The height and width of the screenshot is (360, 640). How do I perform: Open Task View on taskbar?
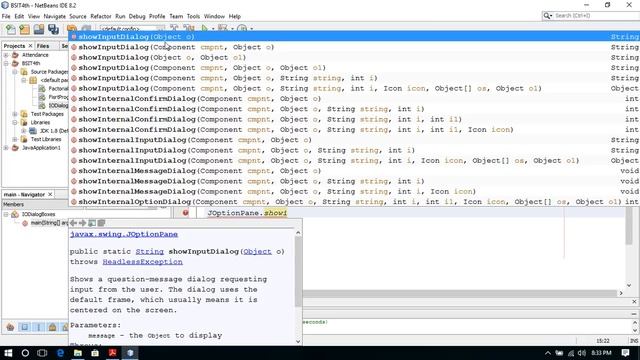tap(42, 353)
